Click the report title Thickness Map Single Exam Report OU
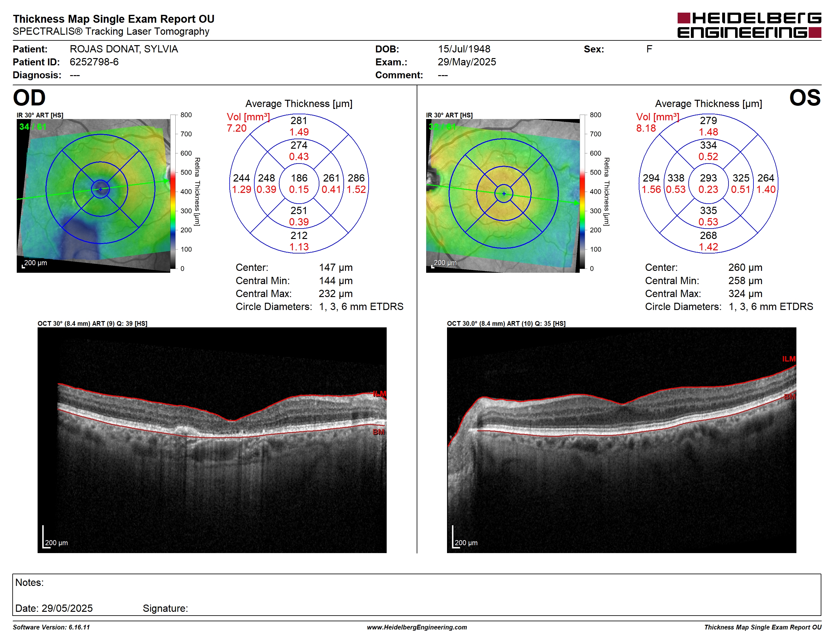 [x=114, y=19]
